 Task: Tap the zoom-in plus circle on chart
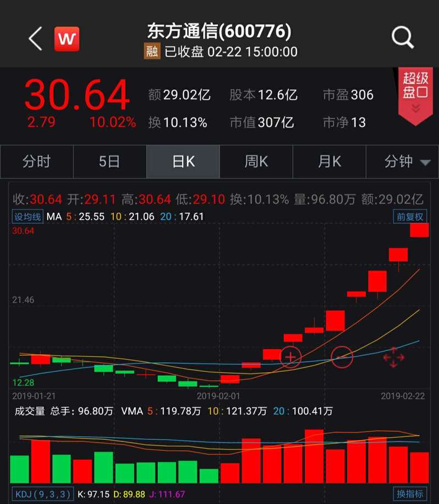click(x=291, y=357)
